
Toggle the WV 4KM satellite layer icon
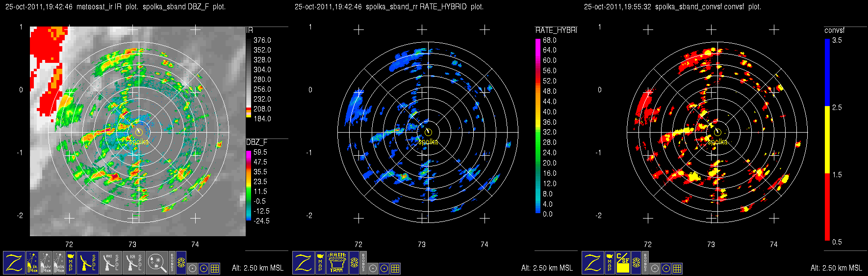(46, 263)
